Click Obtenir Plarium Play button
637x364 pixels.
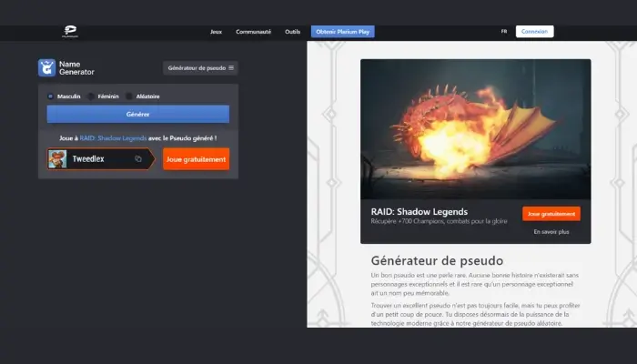343,31
